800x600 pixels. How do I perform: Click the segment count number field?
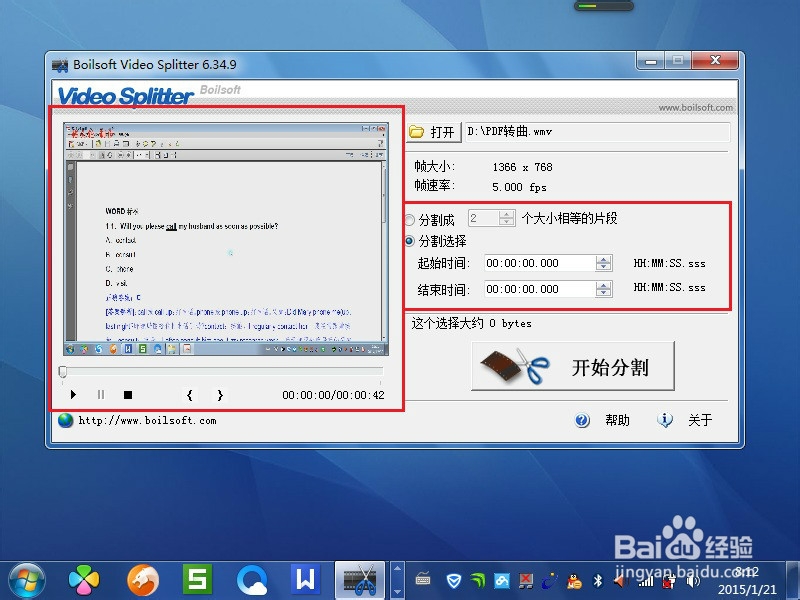click(x=484, y=218)
